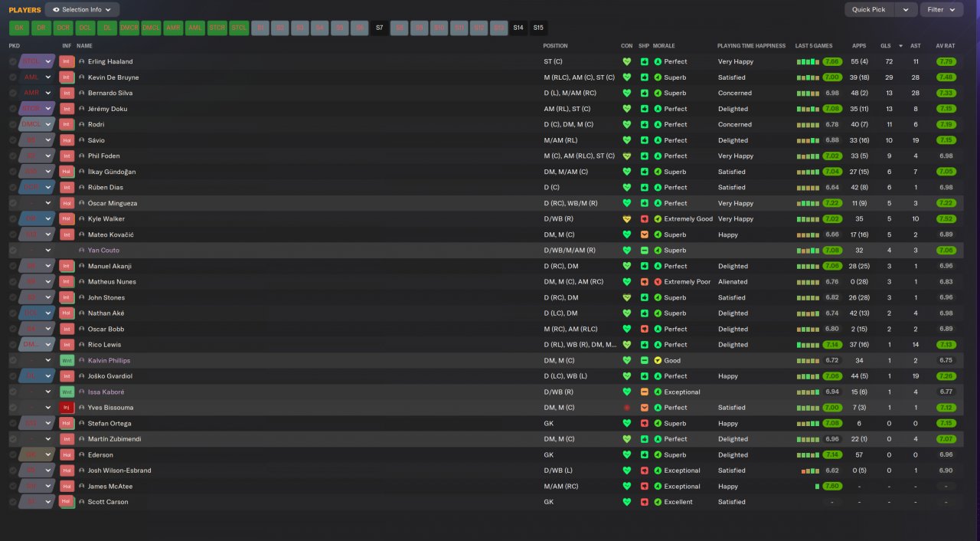Viewport: 980px width, 541px height.
Task: Click Yan Couto's match sharpness dash icon
Action: click(644, 250)
